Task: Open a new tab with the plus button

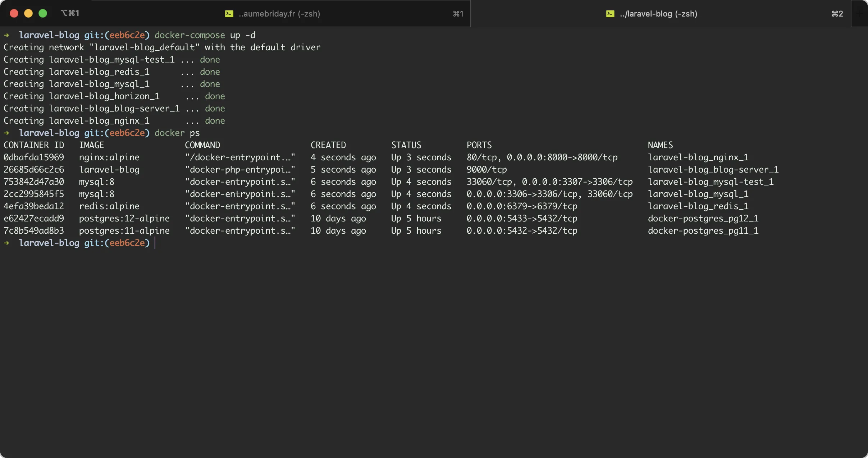Action: click(x=859, y=14)
